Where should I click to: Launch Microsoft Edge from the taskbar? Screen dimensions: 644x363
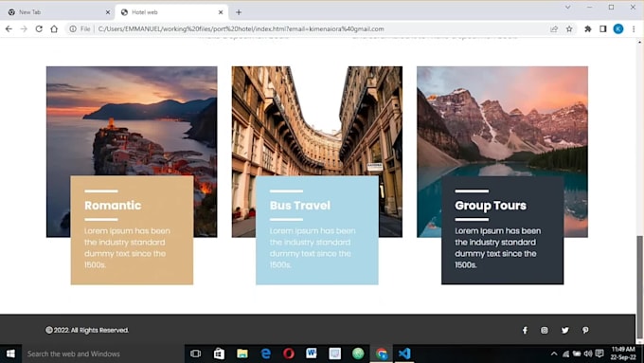266,354
